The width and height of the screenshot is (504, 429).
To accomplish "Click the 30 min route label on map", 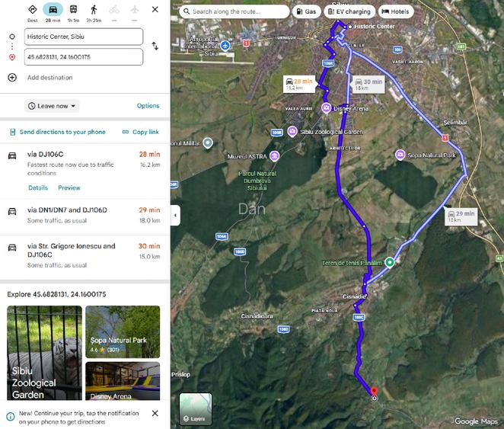I will (368, 85).
